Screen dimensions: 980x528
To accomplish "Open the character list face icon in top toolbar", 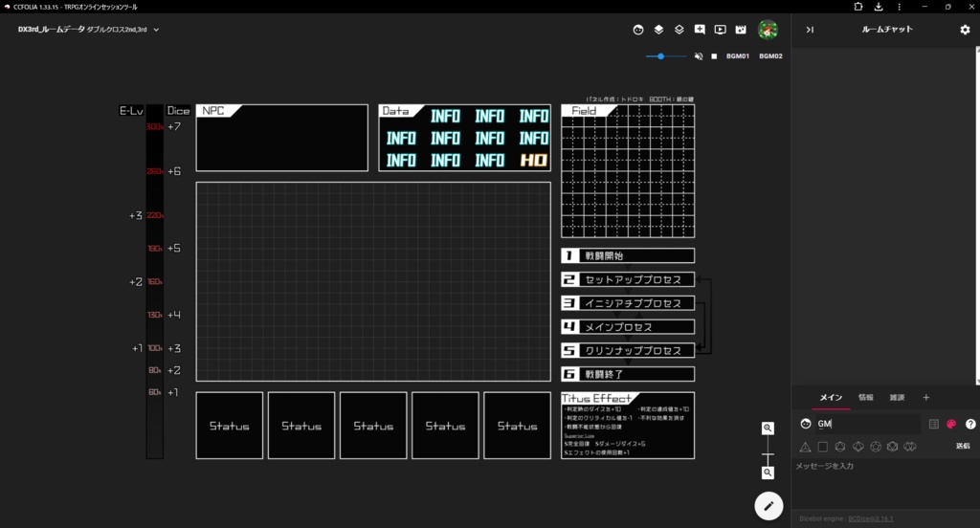I will coord(638,30).
